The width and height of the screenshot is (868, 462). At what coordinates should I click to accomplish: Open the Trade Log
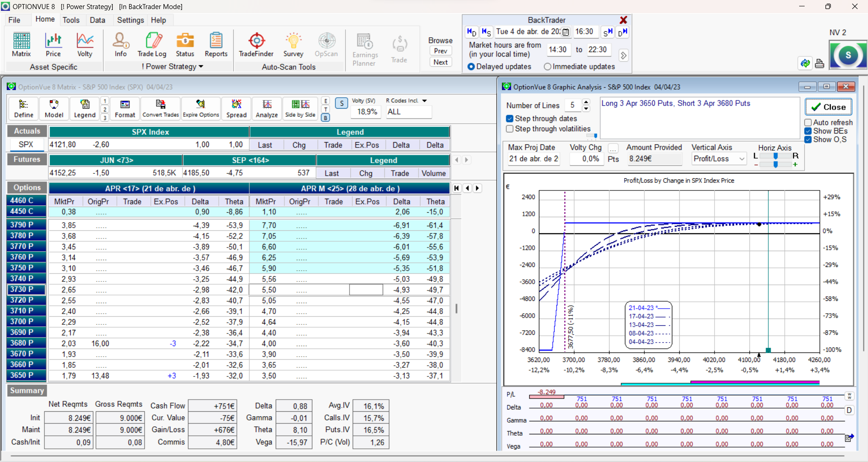click(152, 45)
